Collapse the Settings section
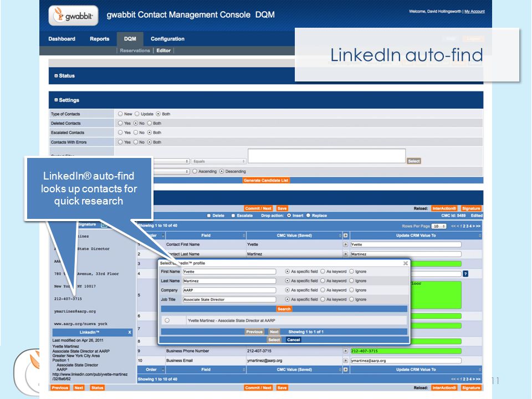This screenshot has width=532, height=399. pyautogui.click(x=56, y=100)
